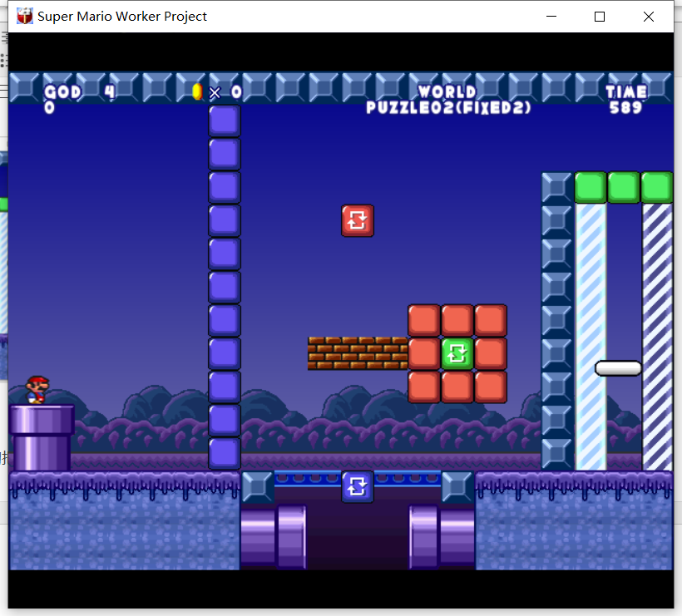682x616 pixels.
Task: Select Mario standing on the purple pipe
Action: click(37, 390)
